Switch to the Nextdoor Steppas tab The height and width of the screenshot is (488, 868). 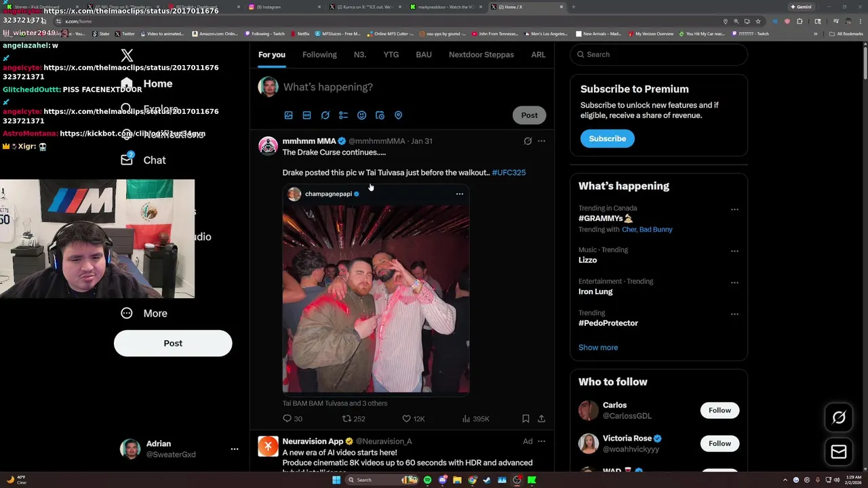click(x=481, y=54)
